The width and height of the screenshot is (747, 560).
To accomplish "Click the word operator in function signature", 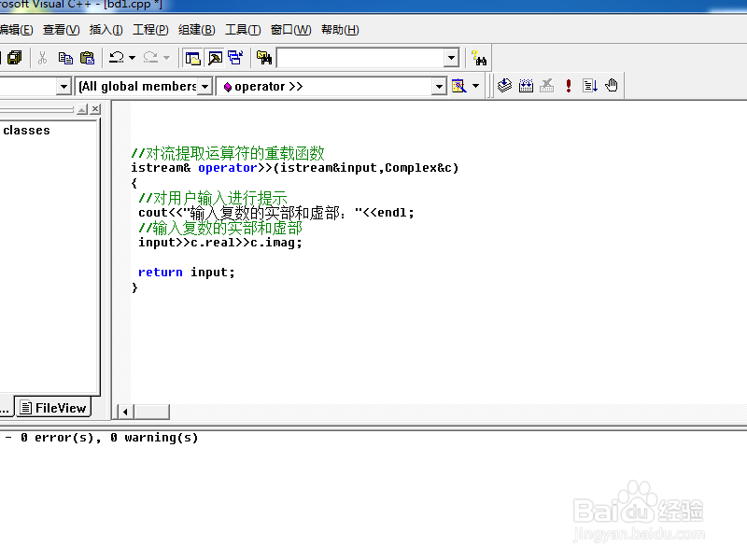I will point(228,168).
